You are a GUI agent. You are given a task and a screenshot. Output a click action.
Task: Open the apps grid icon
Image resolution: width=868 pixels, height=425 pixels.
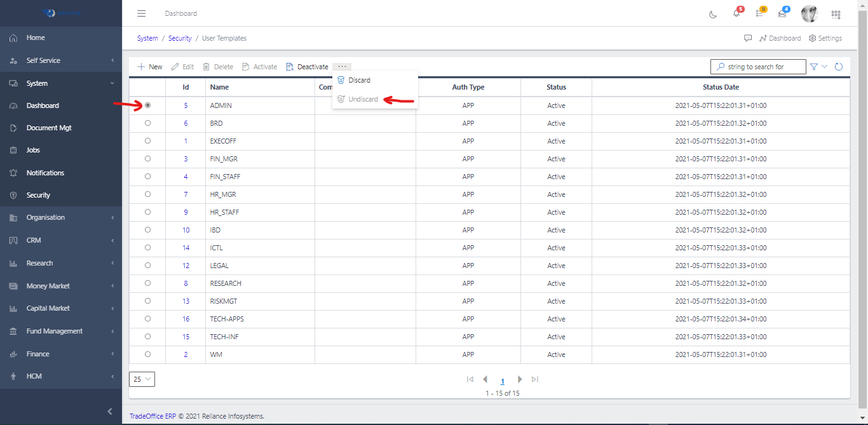pos(836,14)
